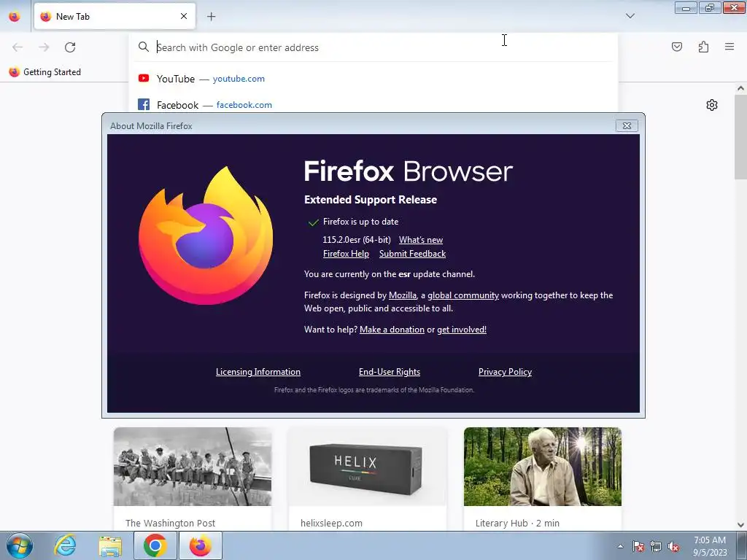747x560 pixels.
Task: Open the Literary Hub story thumbnail
Action: pos(543,467)
